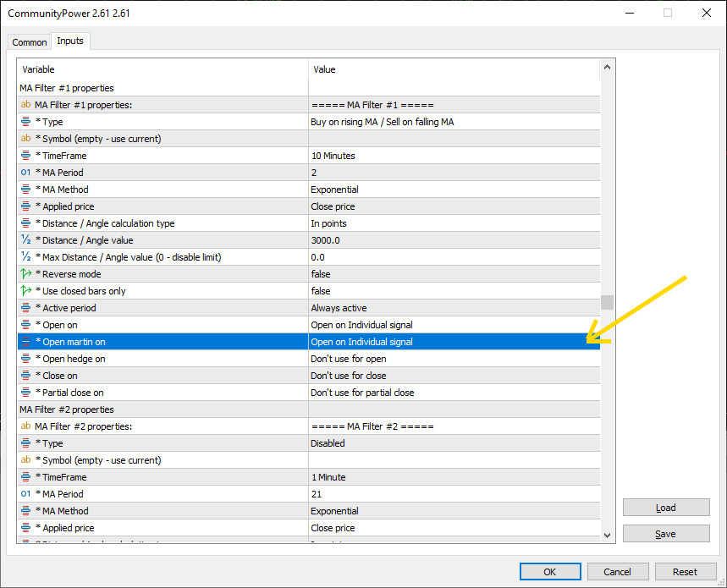Click the enum icon beside Active period
Screen dimensions: 727x588
pyautogui.click(x=26, y=308)
